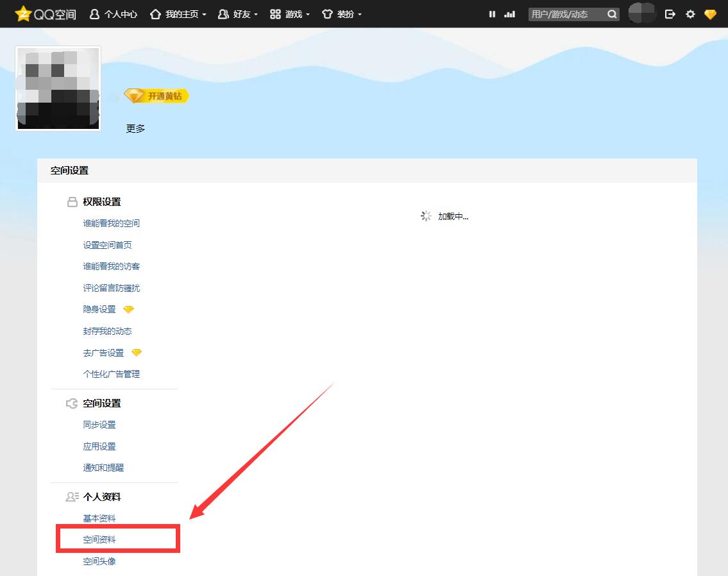Click the 开通黄钻 button
The image size is (728, 576).
(x=156, y=96)
